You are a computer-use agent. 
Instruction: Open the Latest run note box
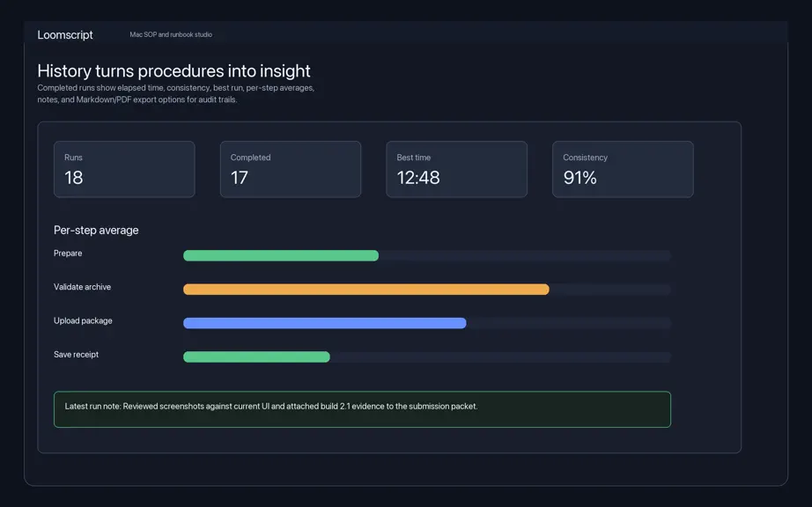point(363,409)
